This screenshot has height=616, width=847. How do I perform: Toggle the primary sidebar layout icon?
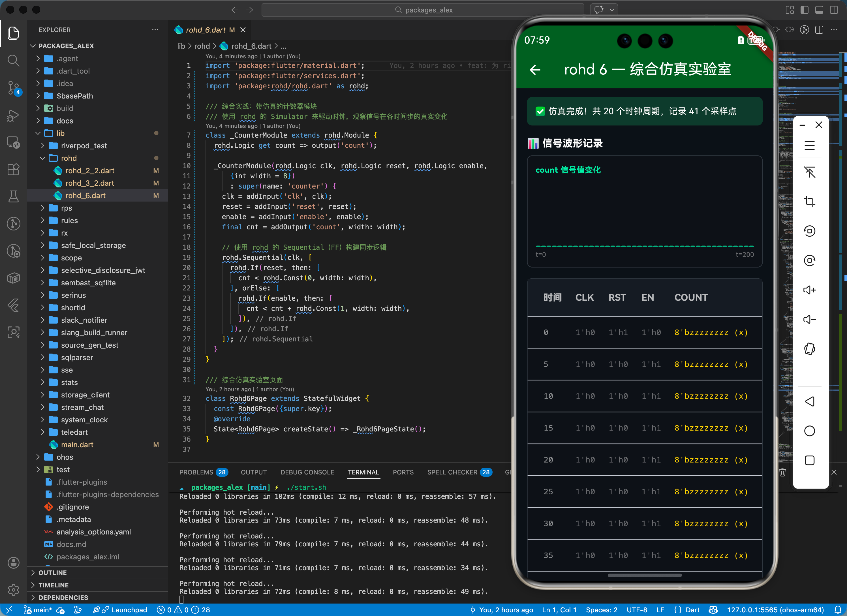pos(805,10)
